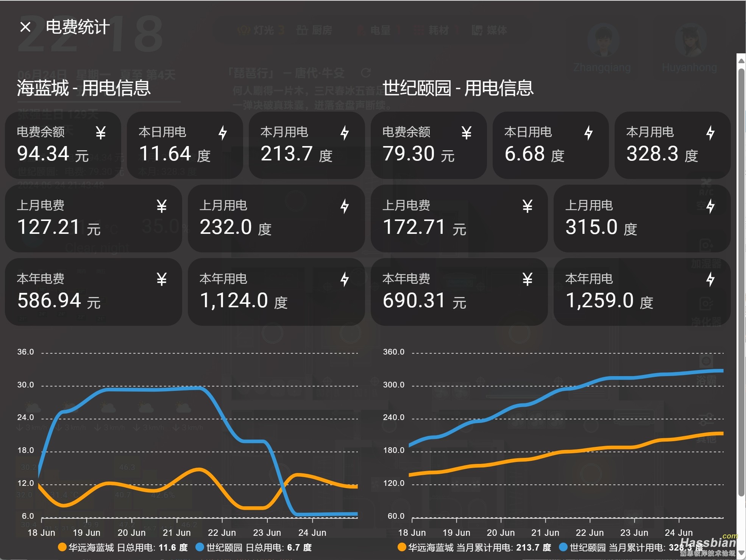Click lightning icon on 世纪颐园 本年用电 card
746x560 pixels.
(x=710, y=280)
